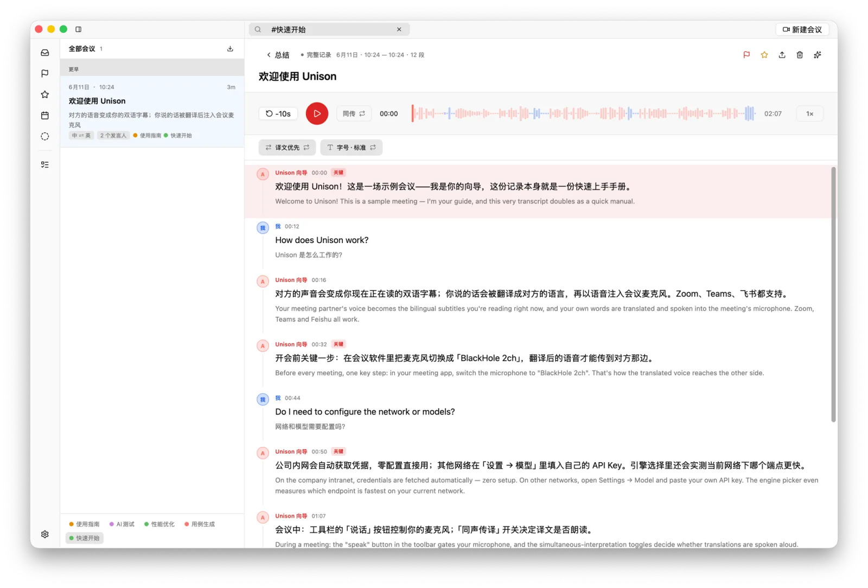Toggle the sidebar panel icon
868x588 pixels.
pyautogui.click(x=78, y=29)
